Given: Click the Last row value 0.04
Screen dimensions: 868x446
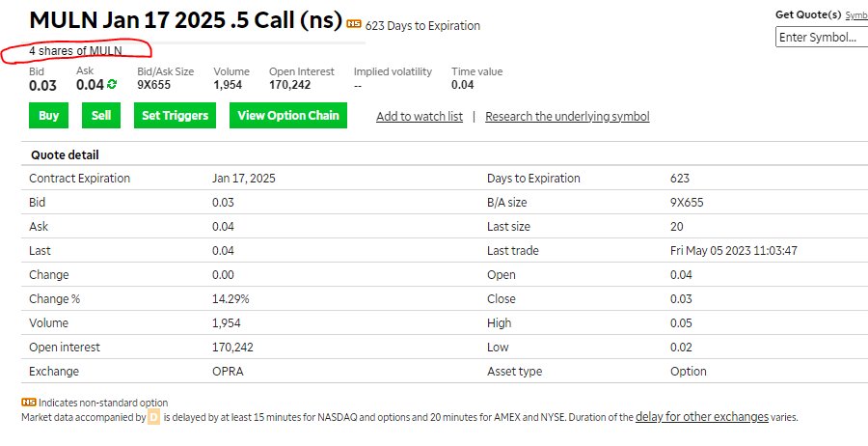Looking at the screenshot, I should [x=223, y=250].
